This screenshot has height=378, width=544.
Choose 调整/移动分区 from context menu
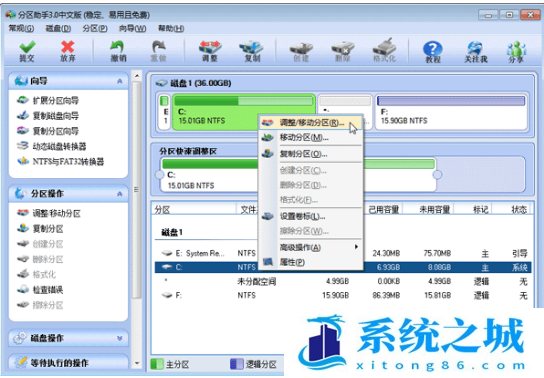(x=311, y=123)
